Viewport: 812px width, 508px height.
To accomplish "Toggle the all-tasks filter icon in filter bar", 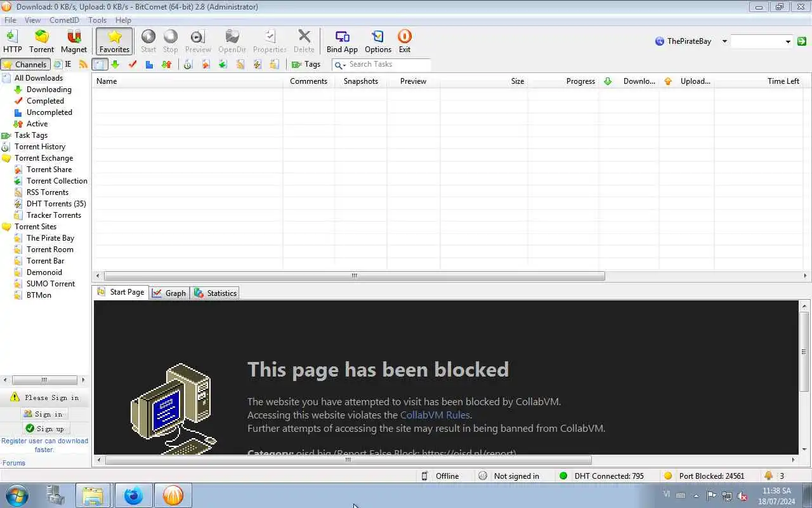I will coord(100,64).
